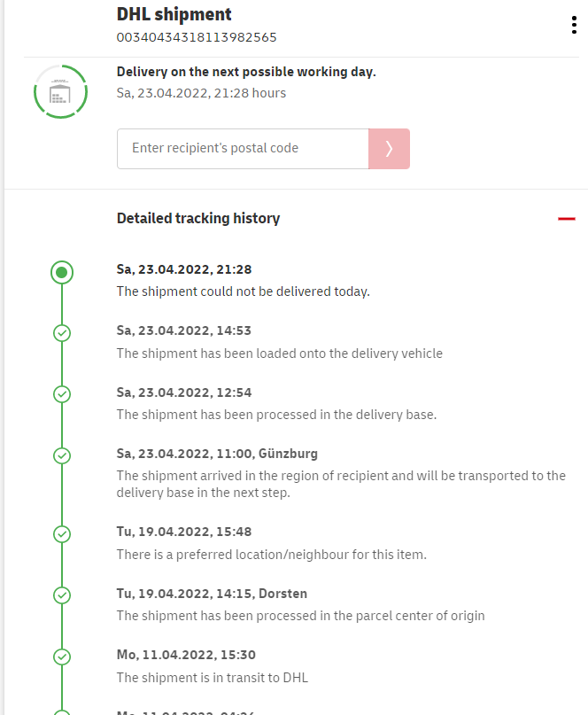This screenshot has width=588, height=715.
Task: Click the Detailed tracking history heading
Action: click(198, 218)
